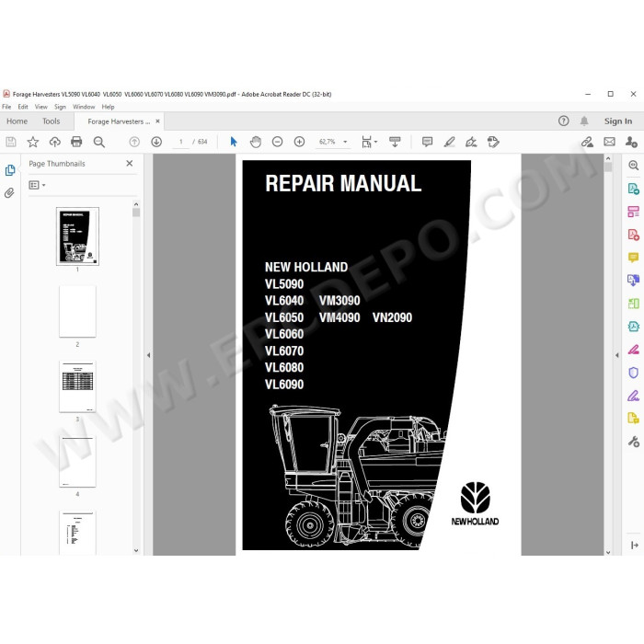This screenshot has width=644, height=644.
Task: Collapse the right tools pane arrow
Action: [x=617, y=355]
